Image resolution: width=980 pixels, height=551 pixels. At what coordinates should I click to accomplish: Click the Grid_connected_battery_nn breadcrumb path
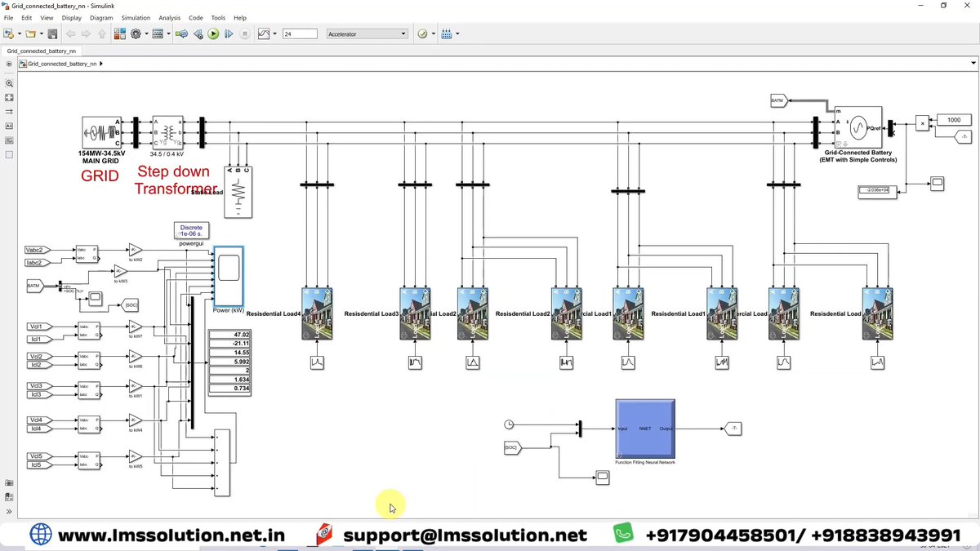click(x=62, y=63)
